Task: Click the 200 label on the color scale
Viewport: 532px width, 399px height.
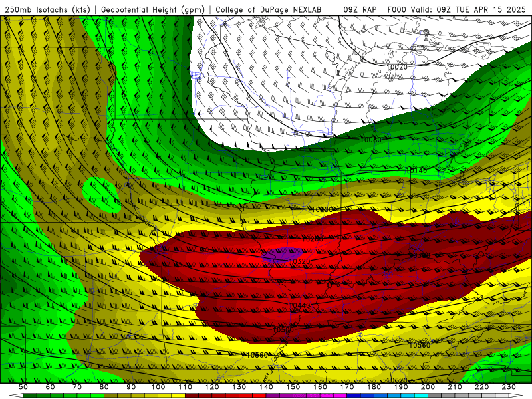Action: click(428, 387)
